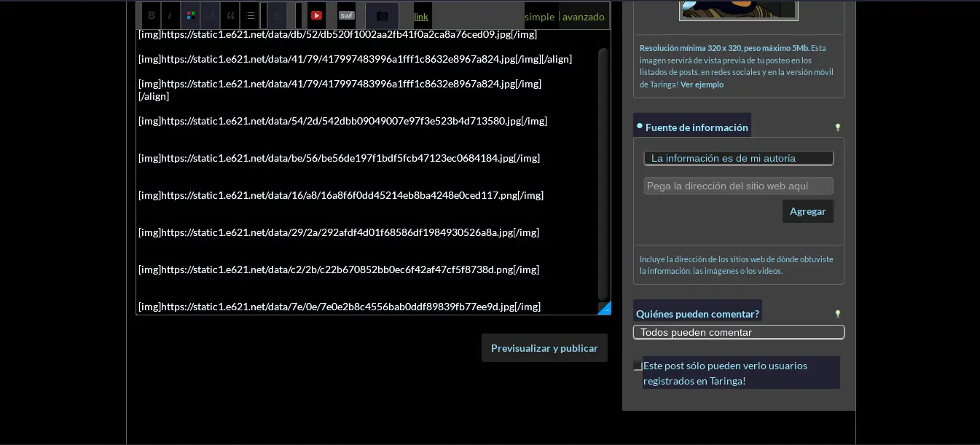This screenshot has width=980, height=445.
Task: Insert a flash file with the swf icon
Action: point(347,15)
